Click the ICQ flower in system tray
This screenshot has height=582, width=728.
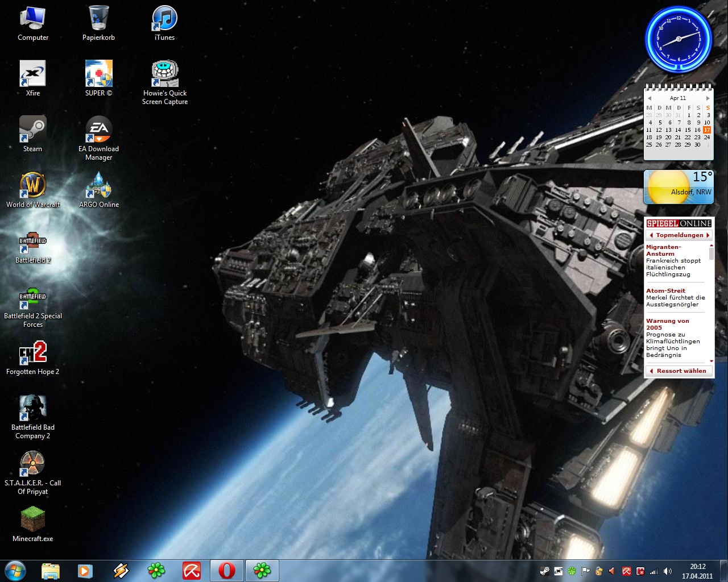click(572, 571)
